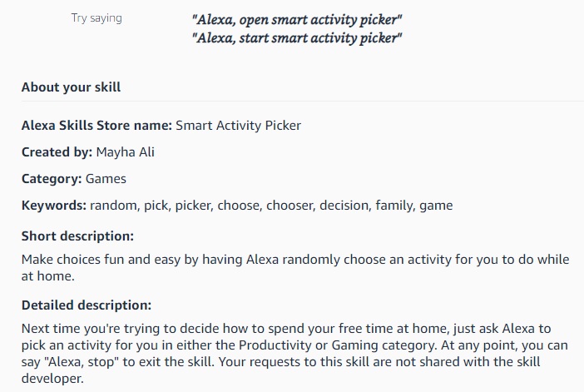Click the "Short description:" heading

[77, 236]
